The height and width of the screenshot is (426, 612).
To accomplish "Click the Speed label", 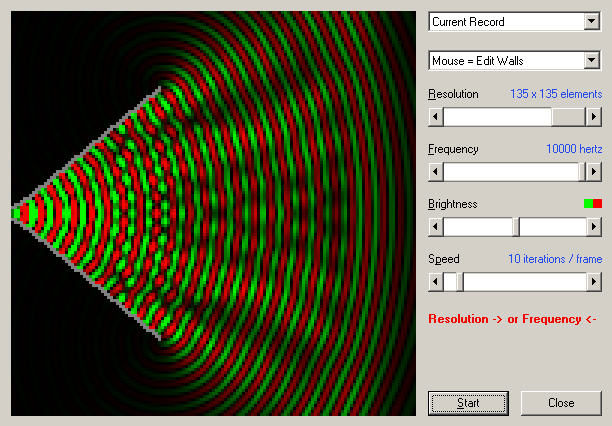I will [x=444, y=259].
